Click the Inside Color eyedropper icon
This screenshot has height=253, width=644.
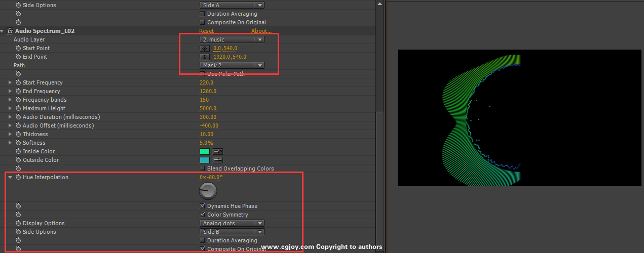[x=218, y=151]
